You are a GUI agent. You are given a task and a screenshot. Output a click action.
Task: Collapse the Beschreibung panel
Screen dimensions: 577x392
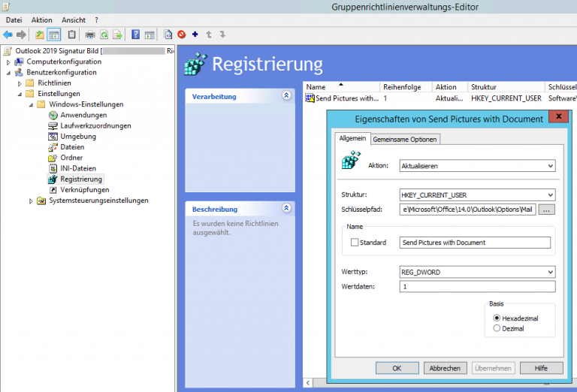[x=286, y=208]
